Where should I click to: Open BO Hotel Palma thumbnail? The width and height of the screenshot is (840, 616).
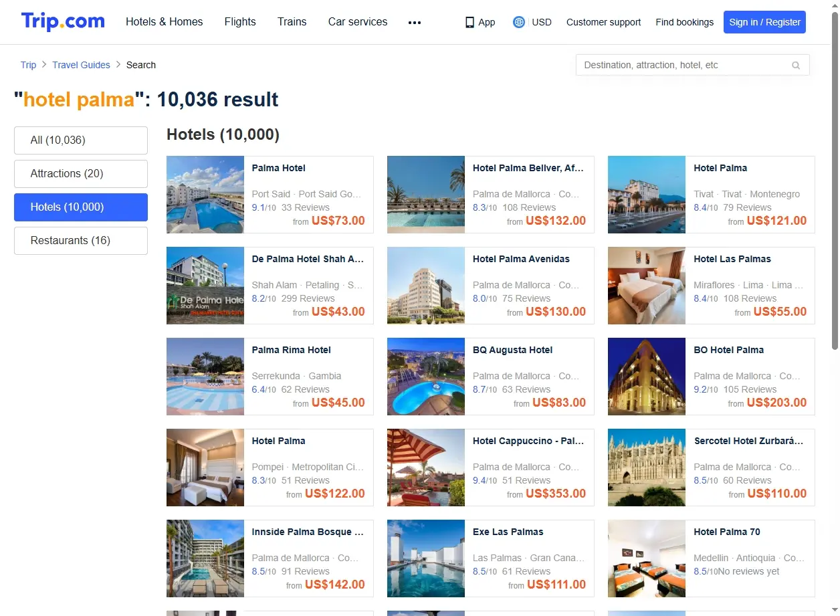click(647, 377)
